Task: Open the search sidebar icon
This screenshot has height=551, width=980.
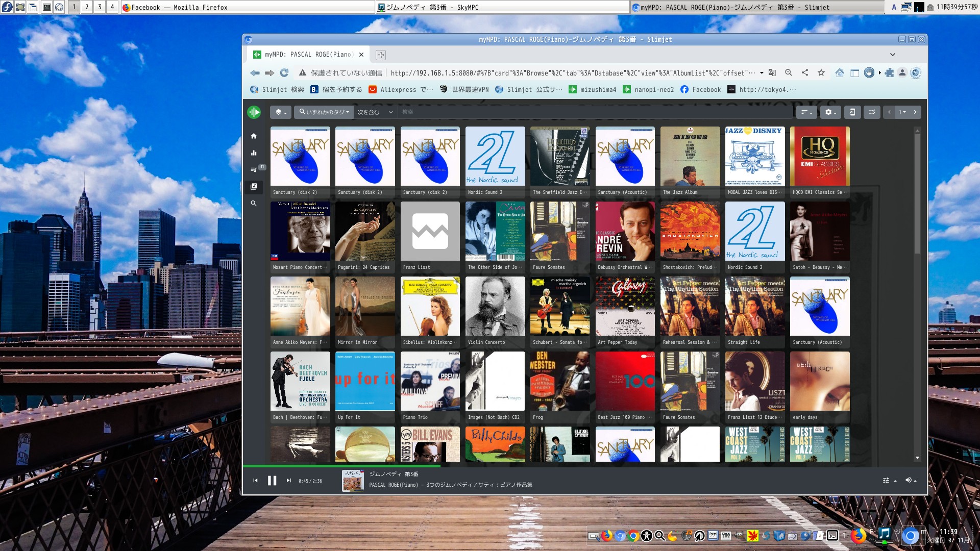Action: pos(254,203)
